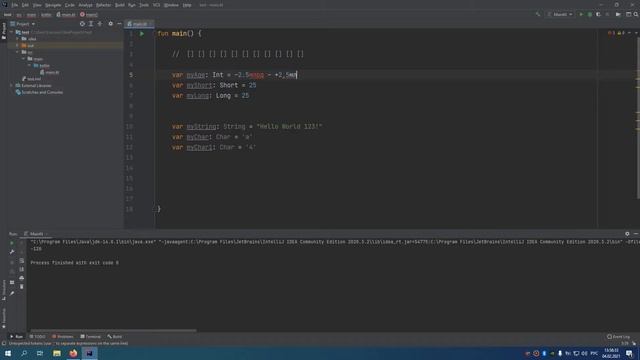Click the error count indicator in editor
This screenshot has width=640, height=360.
(x=611, y=33)
